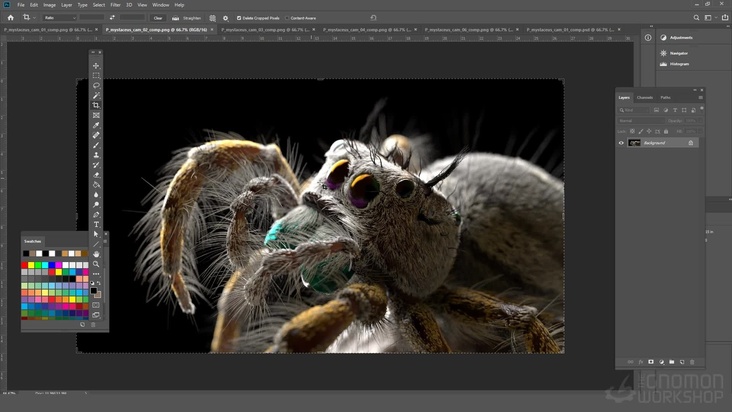Select the Hand tool

(96, 254)
